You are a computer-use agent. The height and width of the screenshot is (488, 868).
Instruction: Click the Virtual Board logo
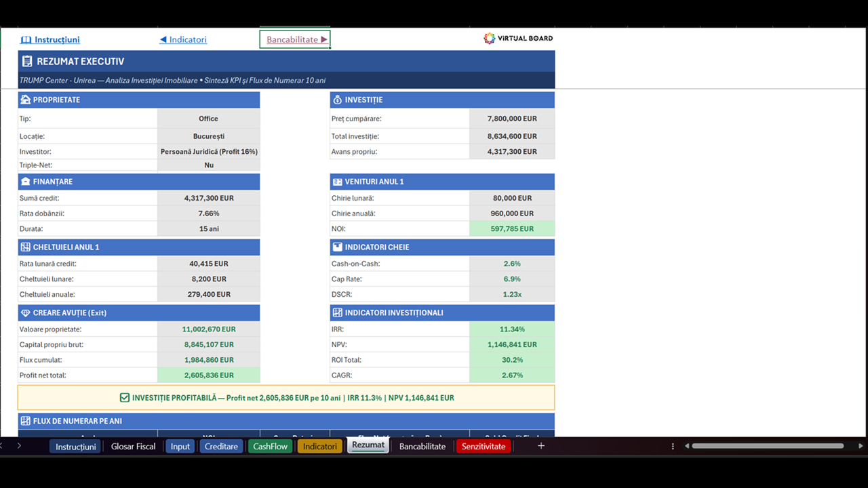pos(518,39)
